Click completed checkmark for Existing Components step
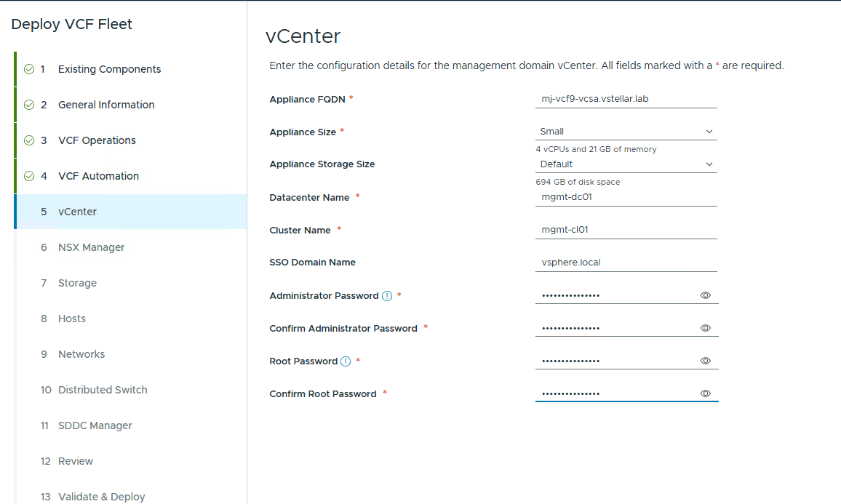 point(29,69)
